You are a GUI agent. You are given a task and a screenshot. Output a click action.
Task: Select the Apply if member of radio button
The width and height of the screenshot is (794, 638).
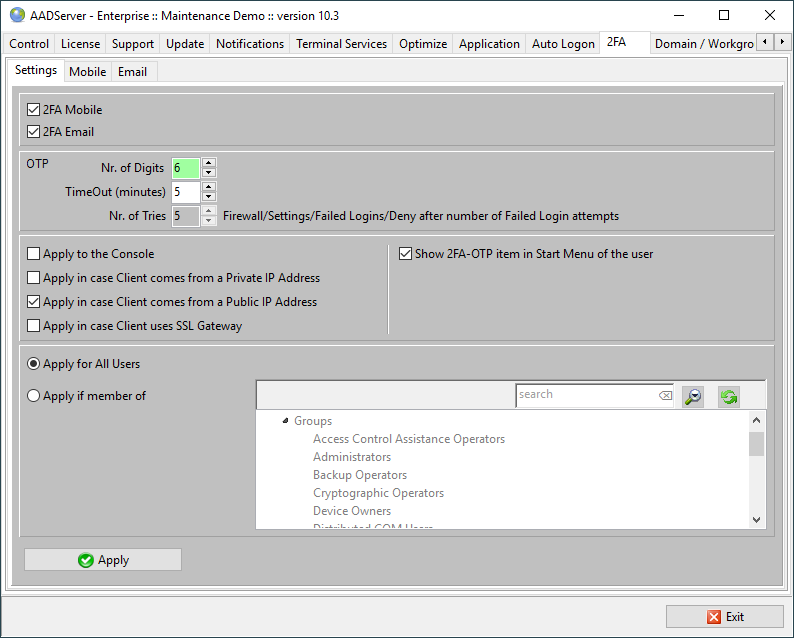[x=34, y=396]
